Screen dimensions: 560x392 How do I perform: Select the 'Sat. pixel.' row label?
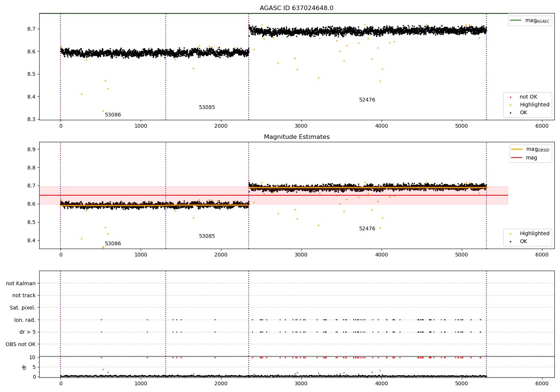point(23,308)
